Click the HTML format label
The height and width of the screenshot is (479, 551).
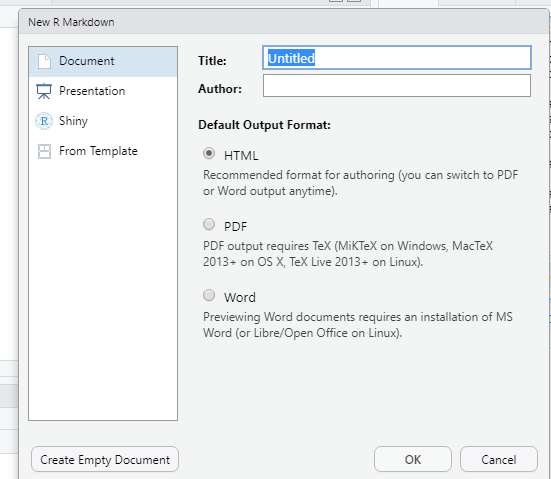tap(241, 156)
